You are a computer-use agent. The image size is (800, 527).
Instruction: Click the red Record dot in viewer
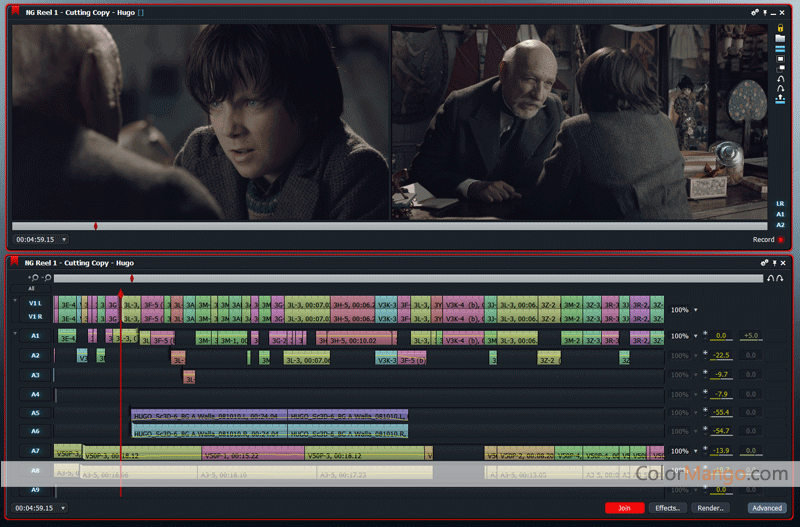pos(781,240)
